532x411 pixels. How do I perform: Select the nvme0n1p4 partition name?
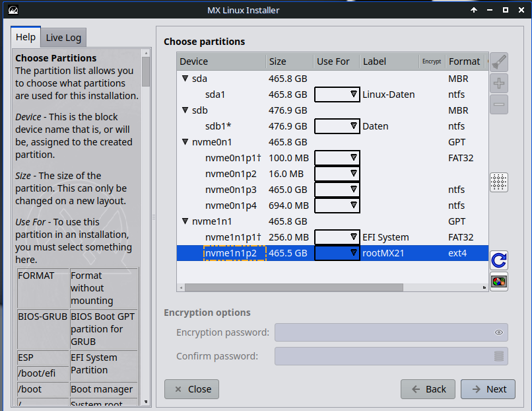pos(231,205)
